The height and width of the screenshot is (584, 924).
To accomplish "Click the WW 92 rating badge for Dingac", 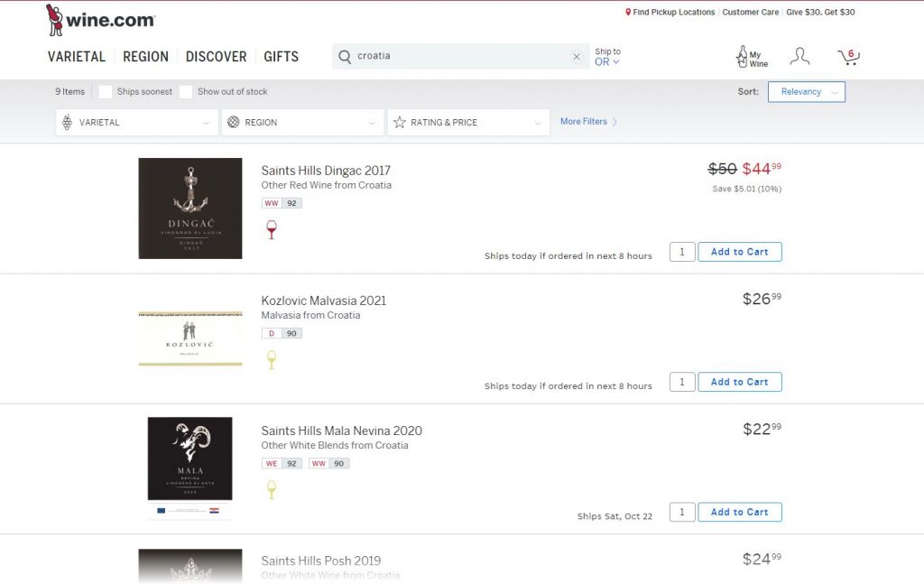I will click(282, 203).
